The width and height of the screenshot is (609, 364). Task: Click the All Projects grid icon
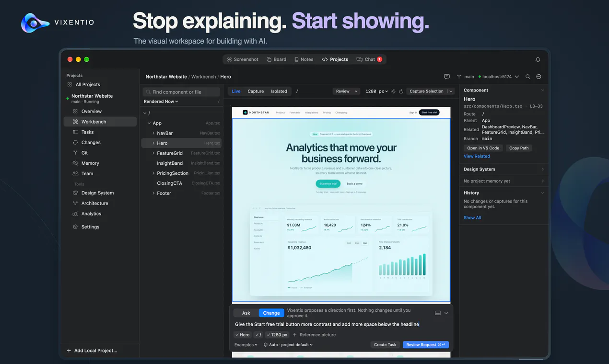70,84
